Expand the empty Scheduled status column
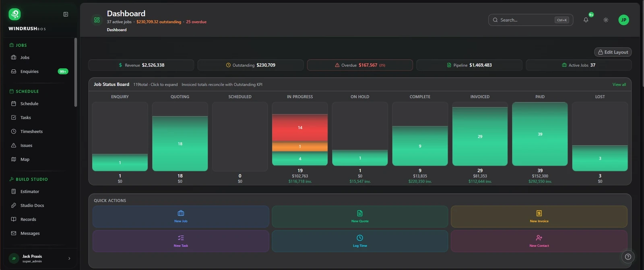Image resolution: width=644 pixels, height=270 pixels. (x=240, y=137)
